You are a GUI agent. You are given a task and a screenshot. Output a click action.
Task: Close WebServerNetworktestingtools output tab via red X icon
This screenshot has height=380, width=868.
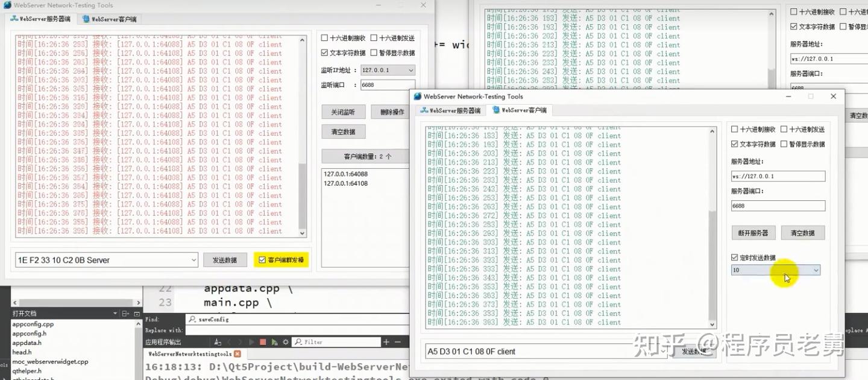(x=237, y=354)
